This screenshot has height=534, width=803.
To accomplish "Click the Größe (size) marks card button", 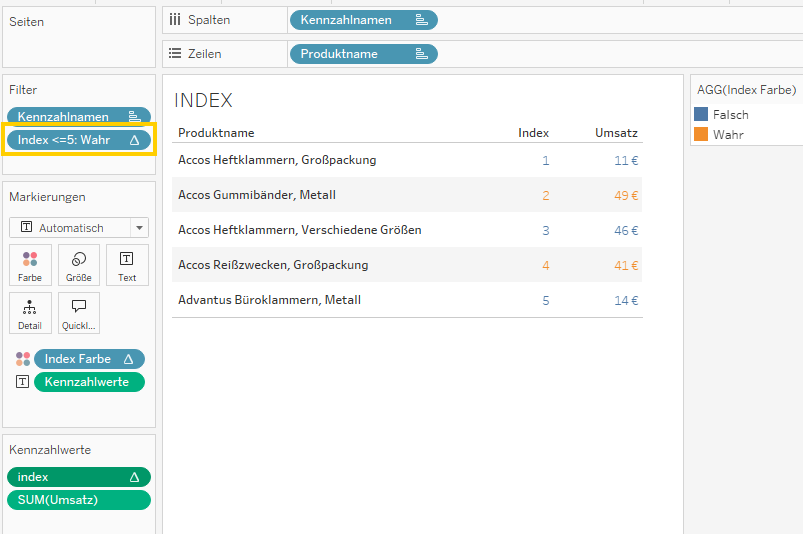I will coord(78,265).
